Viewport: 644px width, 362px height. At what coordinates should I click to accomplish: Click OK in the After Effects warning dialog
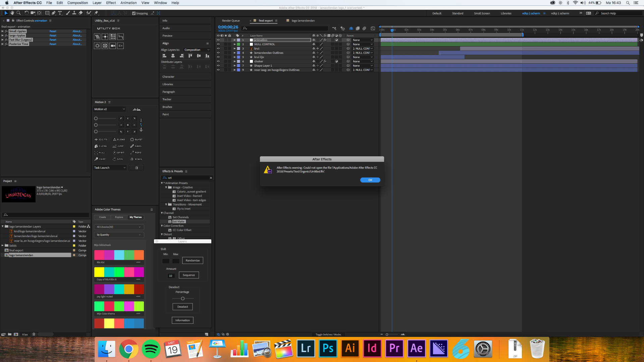(370, 180)
